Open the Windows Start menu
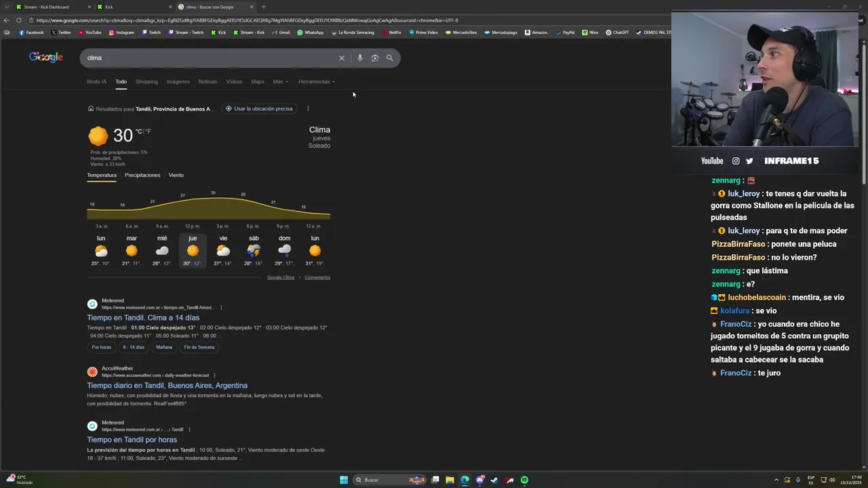Screen dimensions: 868x488 point(344,480)
